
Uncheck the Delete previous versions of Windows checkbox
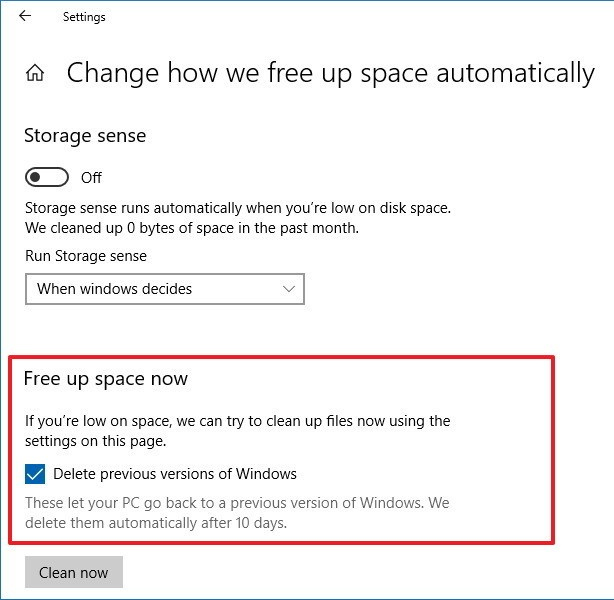35,474
